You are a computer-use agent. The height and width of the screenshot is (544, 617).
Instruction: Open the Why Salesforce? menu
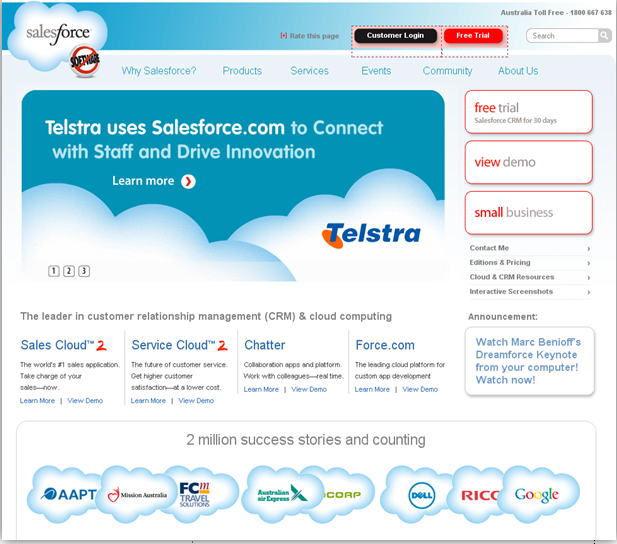click(159, 71)
